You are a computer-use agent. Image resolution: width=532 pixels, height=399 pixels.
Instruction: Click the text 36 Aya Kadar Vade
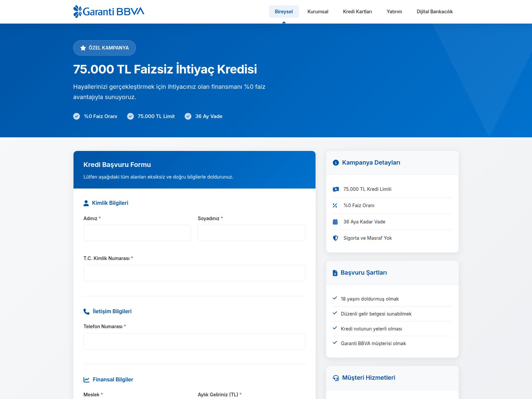click(x=364, y=222)
